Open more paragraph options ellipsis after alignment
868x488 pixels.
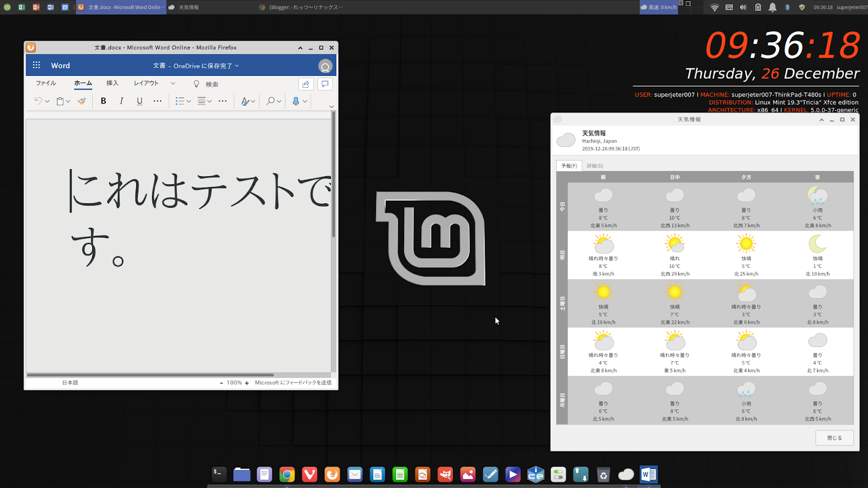click(x=222, y=101)
